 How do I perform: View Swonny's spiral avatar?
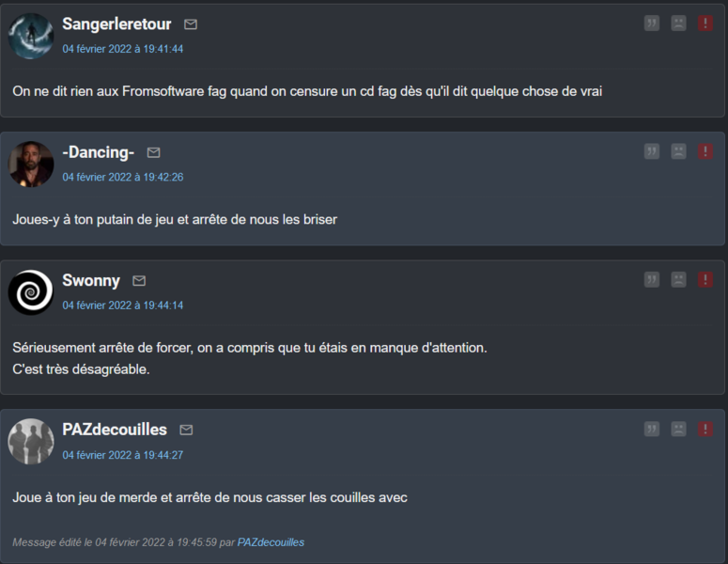tap(31, 291)
